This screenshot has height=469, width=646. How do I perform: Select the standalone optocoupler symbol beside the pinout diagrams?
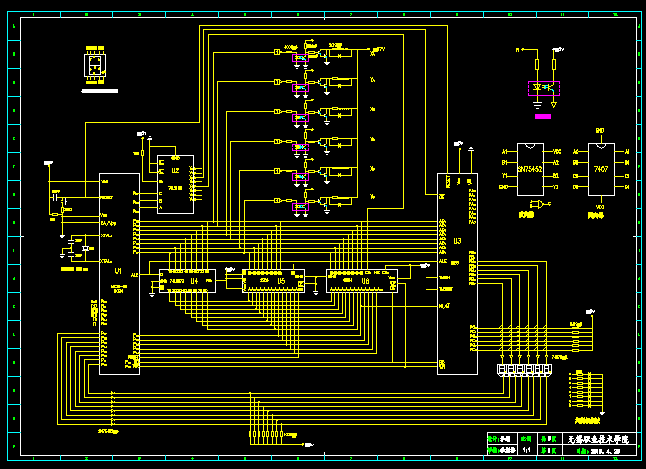(x=544, y=88)
